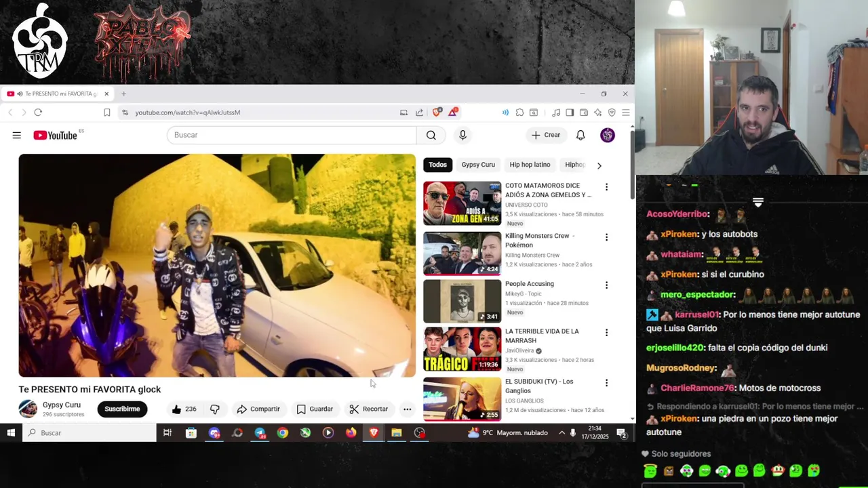The height and width of the screenshot is (488, 868).
Task: Open the Windows notification center
Action: [621, 432]
